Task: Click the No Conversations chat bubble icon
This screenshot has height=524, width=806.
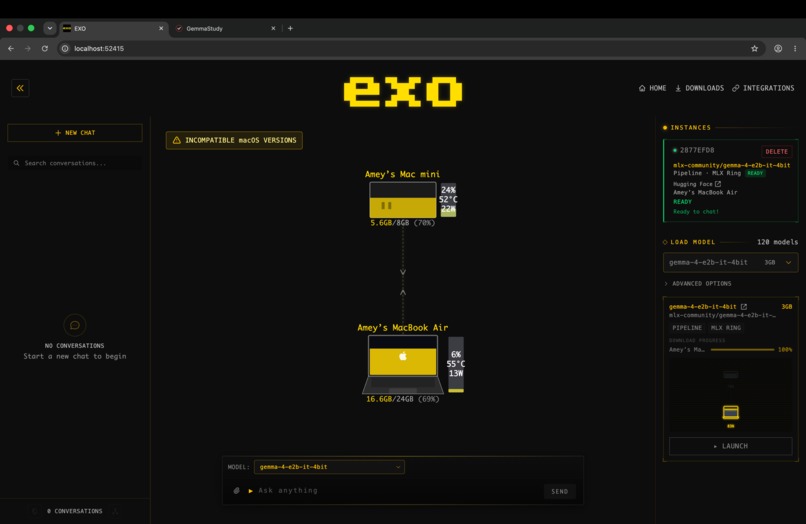Action: pyautogui.click(x=75, y=325)
